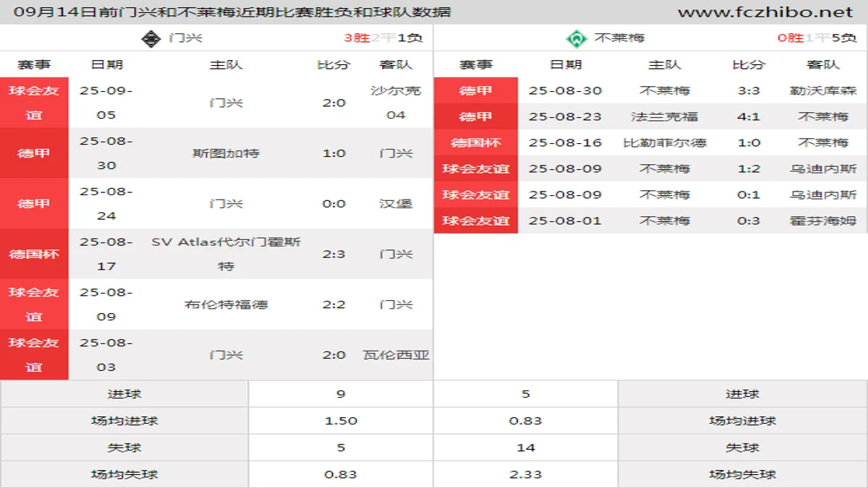Click the 德甲 tag for 勒沃库森 match
This screenshot has height=488, width=868.
tap(476, 90)
